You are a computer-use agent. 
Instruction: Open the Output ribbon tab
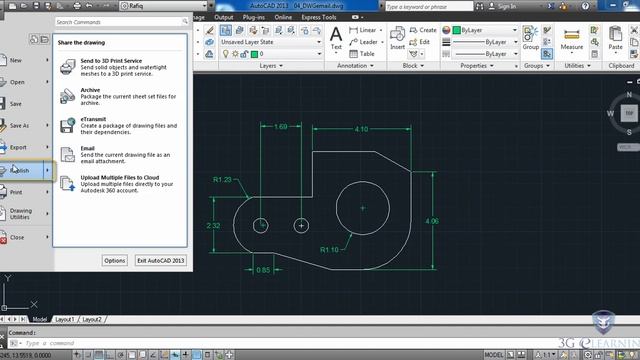pyautogui.click(x=224, y=17)
